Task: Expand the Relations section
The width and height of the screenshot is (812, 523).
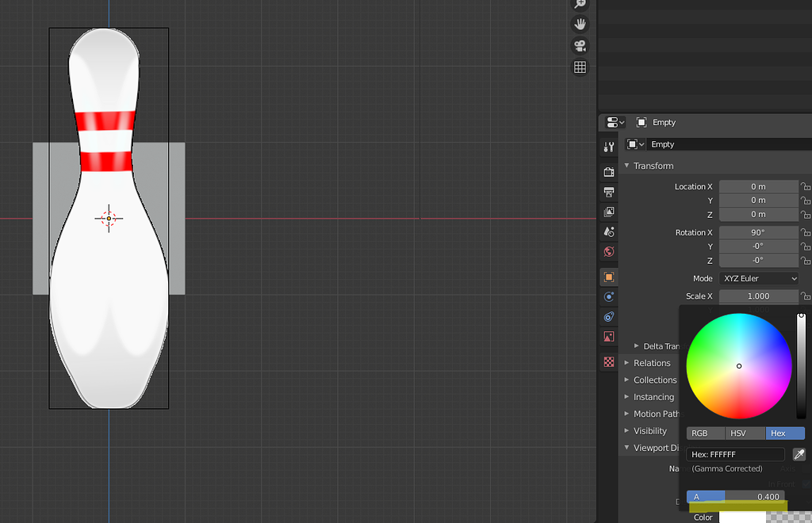Action: (650, 363)
